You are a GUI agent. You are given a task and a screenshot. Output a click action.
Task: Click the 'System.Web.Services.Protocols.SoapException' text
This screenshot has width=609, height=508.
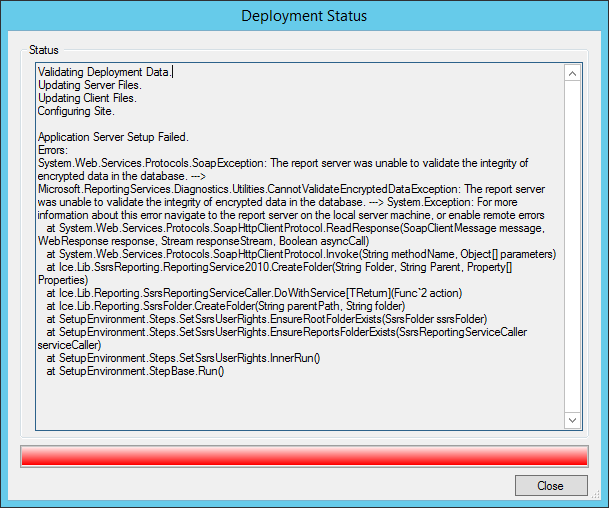click(x=151, y=163)
